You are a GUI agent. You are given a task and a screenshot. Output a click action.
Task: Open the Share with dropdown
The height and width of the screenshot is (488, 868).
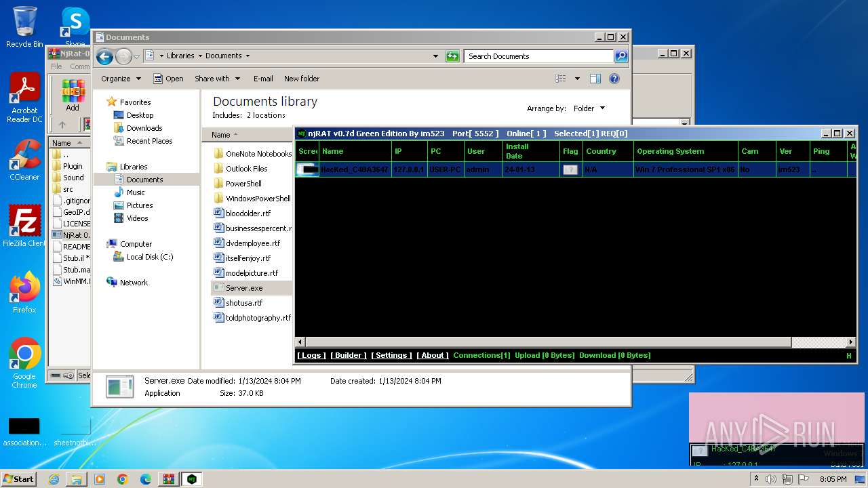tap(217, 79)
